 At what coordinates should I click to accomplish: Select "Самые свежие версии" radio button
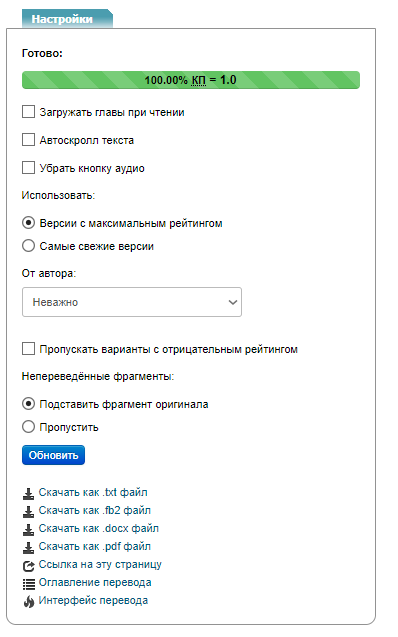28,246
